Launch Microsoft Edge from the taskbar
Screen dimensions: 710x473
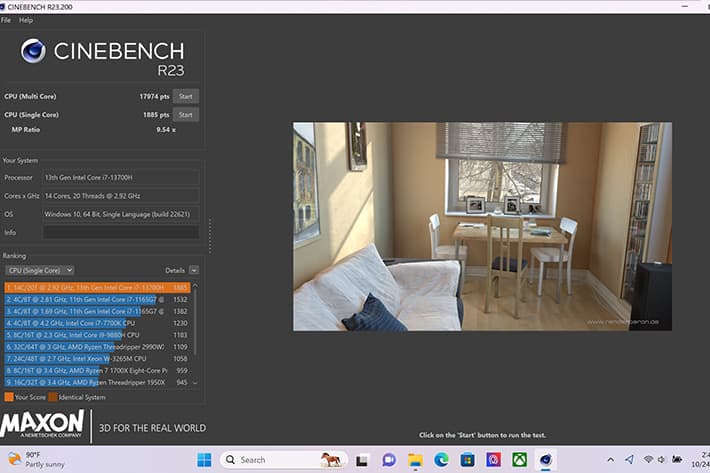(x=441, y=460)
